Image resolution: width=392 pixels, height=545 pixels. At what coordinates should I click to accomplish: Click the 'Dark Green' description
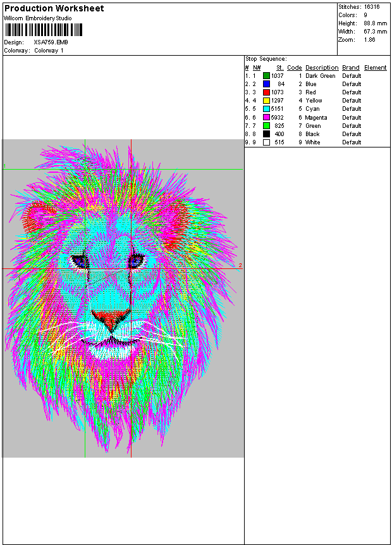[320, 76]
